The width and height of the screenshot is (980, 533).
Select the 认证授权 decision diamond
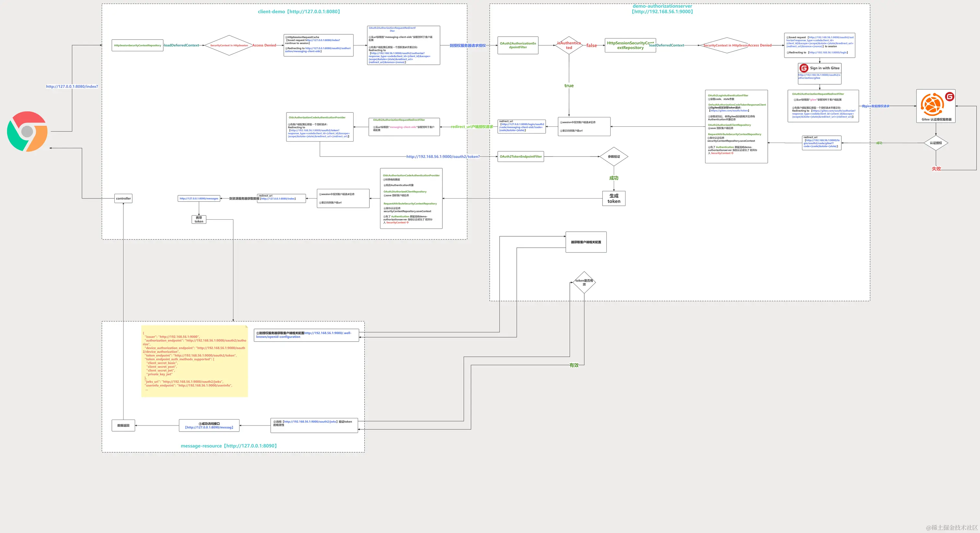[x=936, y=143]
